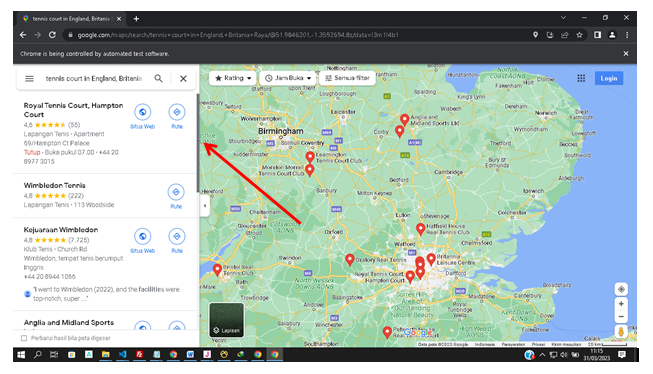Open the Wimbledon Tennis result
Image resolution: width=653 pixels, height=374 pixels.
point(55,185)
